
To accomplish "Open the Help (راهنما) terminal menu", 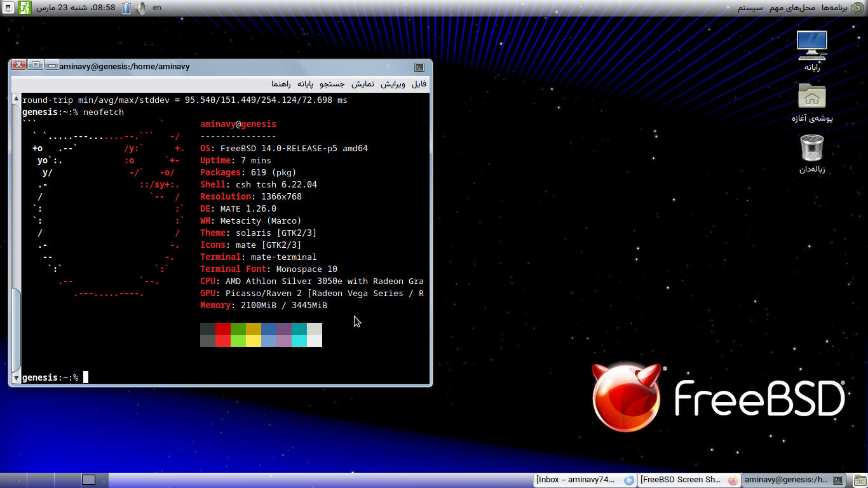I will (281, 84).
